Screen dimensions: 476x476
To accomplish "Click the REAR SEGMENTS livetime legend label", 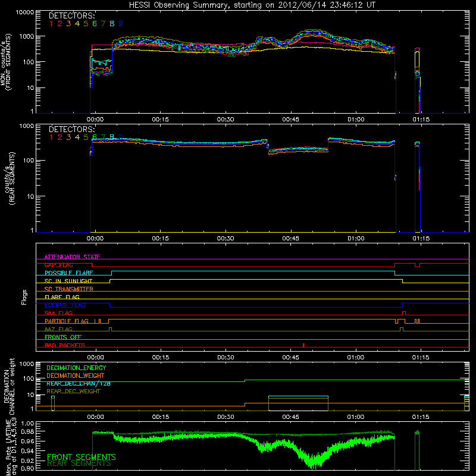I will (x=79, y=464).
